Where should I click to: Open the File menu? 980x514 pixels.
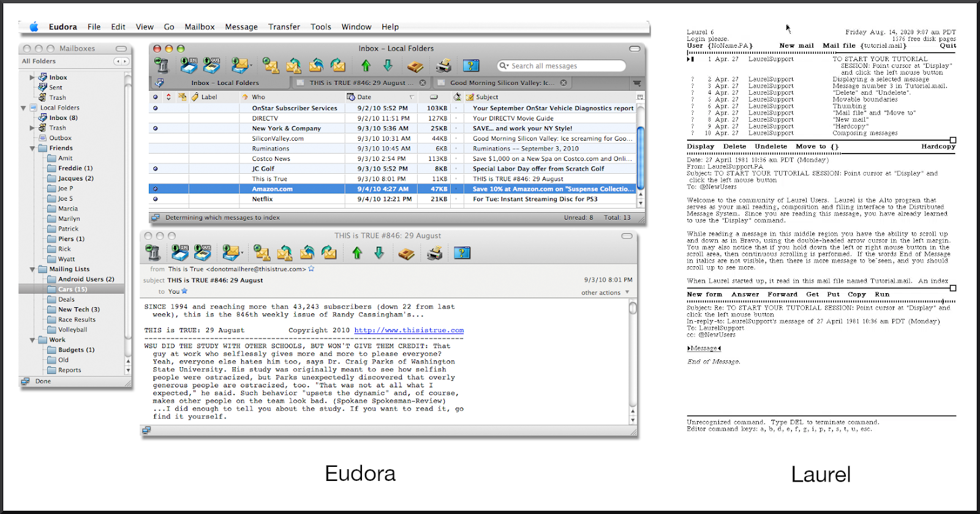point(94,27)
